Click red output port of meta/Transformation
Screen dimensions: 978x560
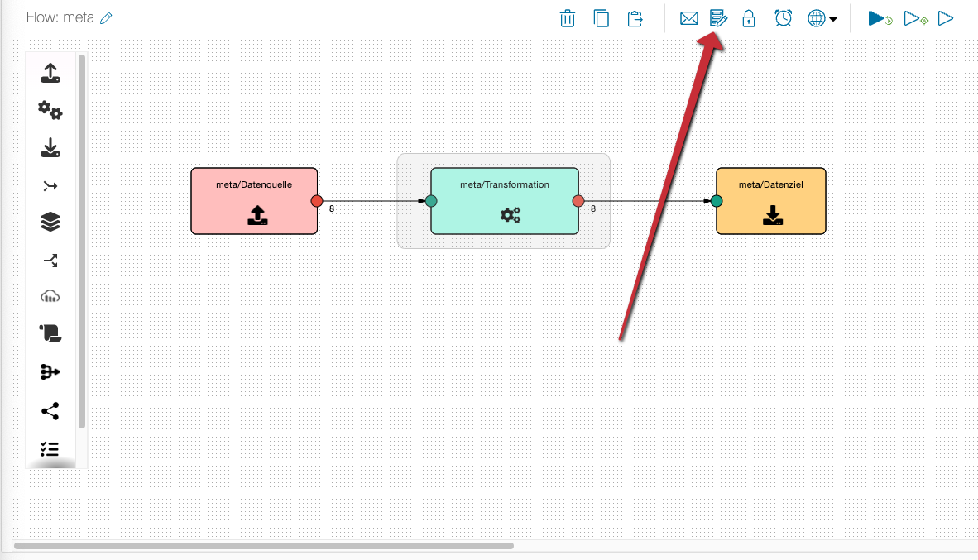click(578, 201)
